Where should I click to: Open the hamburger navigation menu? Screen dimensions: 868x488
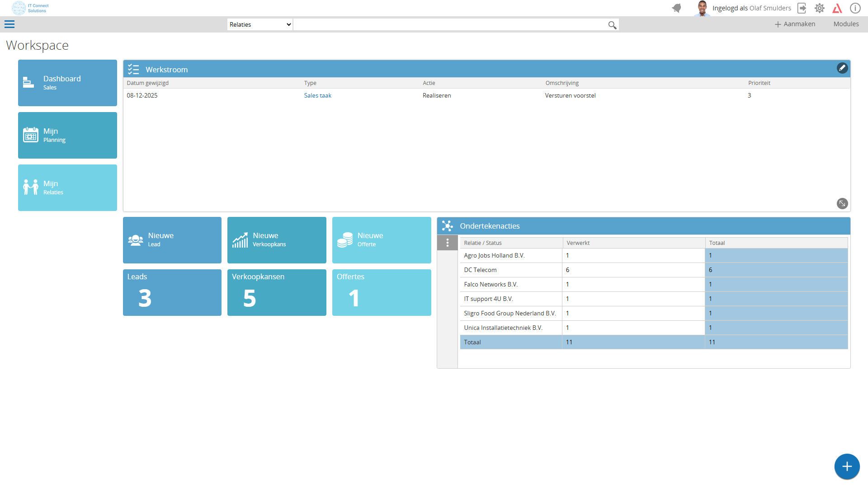tap(9, 24)
